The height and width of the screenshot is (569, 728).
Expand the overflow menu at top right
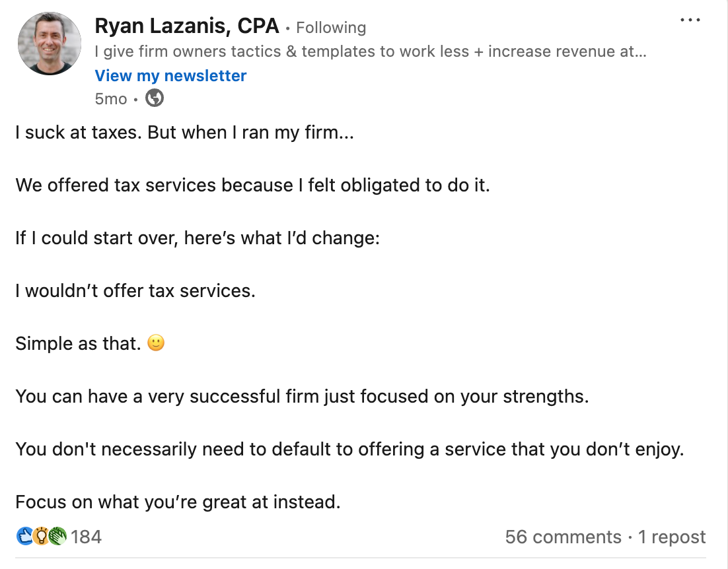click(690, 20)
